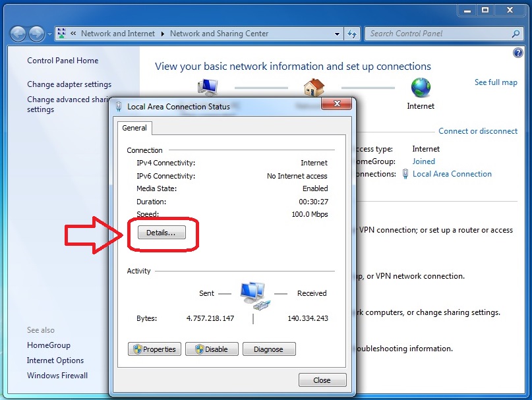This screenshot has height=400, width=532.
Task: Click the Network and Internet breadcrumb
Action: click(x=118, y=34)
